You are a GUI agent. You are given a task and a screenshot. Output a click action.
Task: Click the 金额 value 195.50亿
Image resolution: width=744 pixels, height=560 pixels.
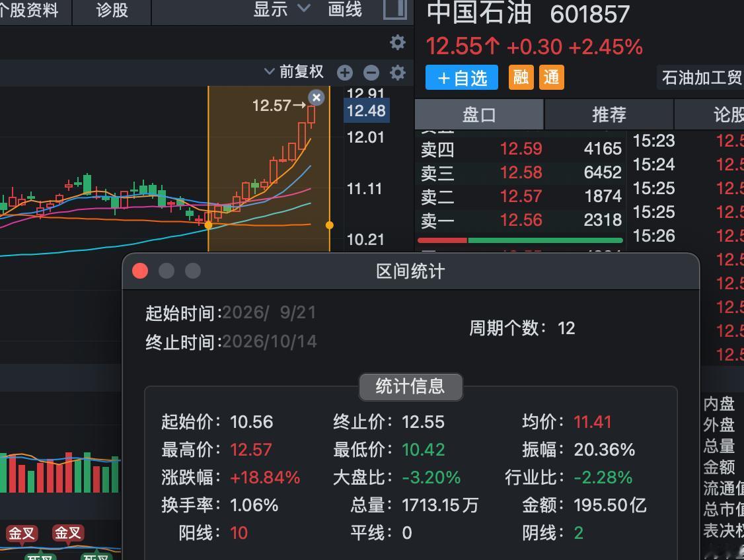(610, 505)
